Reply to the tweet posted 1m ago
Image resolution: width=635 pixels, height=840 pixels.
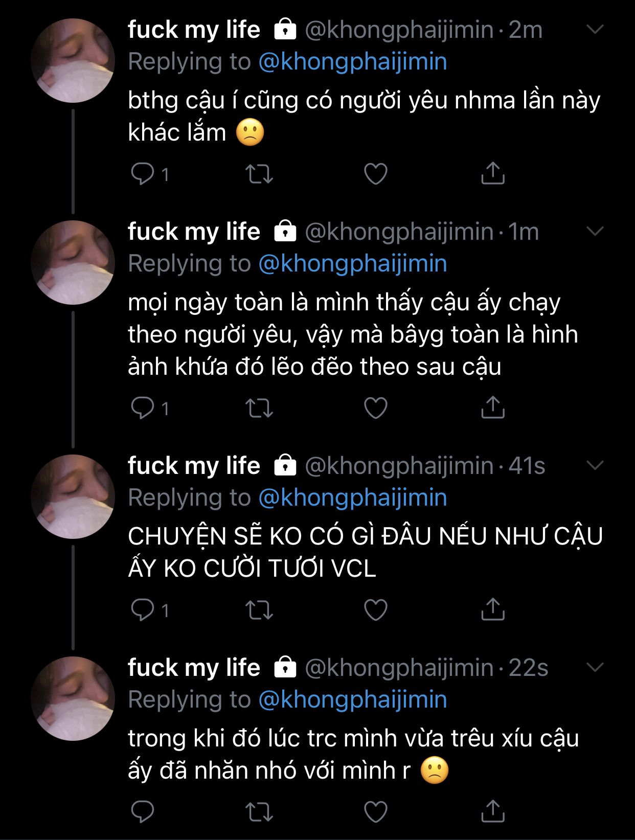click(x=142, y=408)
